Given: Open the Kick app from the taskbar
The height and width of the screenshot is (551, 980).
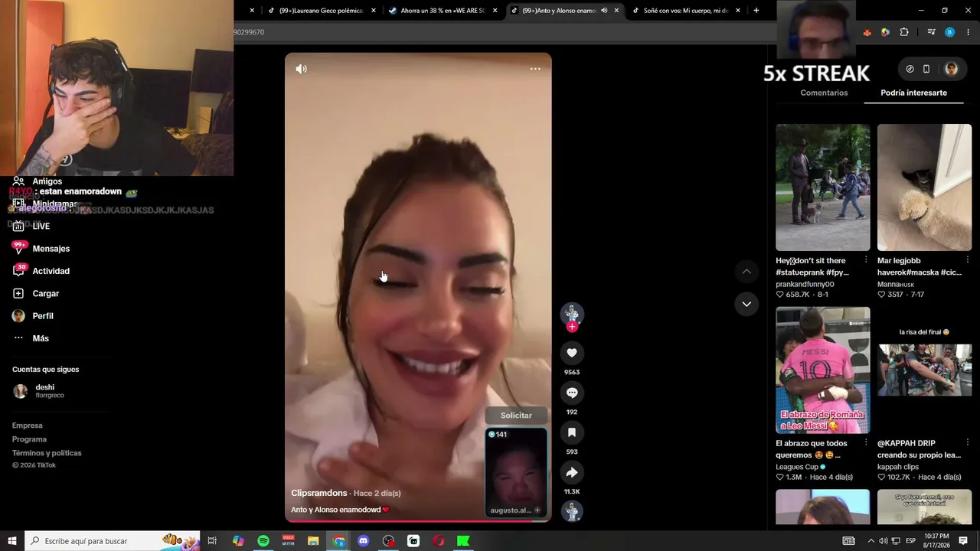Looking at the screenshot, I should [463, 541].
